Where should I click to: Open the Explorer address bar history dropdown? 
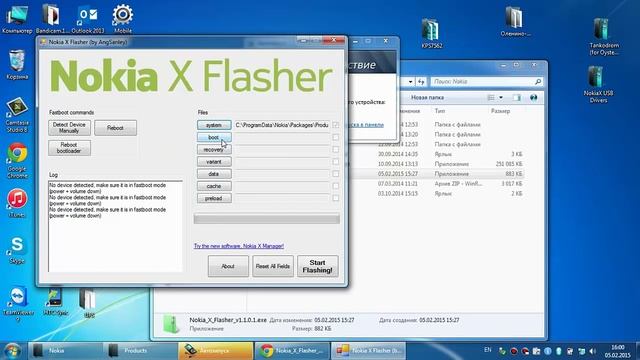point(410,82)
